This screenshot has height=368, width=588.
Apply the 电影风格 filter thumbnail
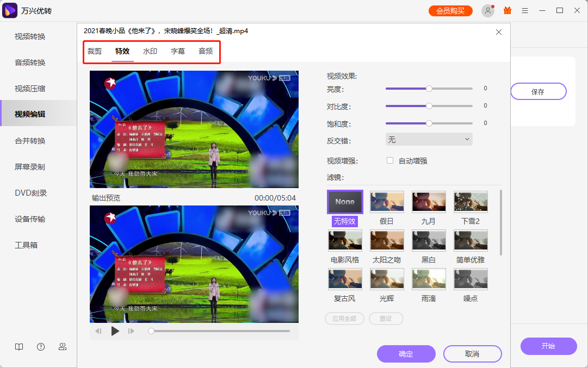[345, 240]
